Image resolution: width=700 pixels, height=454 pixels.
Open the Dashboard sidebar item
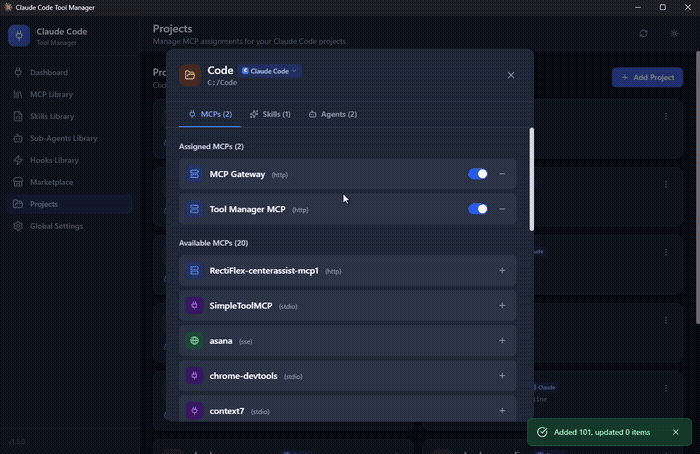(x=69, y=72)
